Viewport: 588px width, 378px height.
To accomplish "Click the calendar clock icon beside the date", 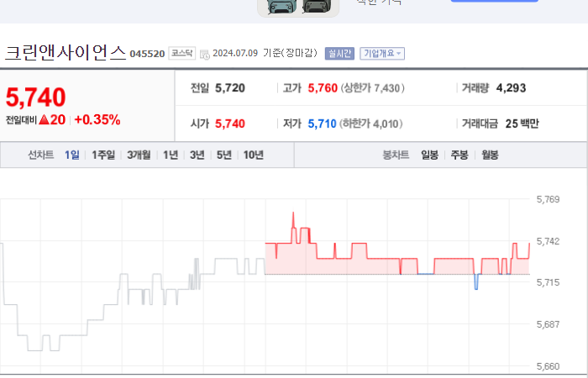I will coord(205,55).
